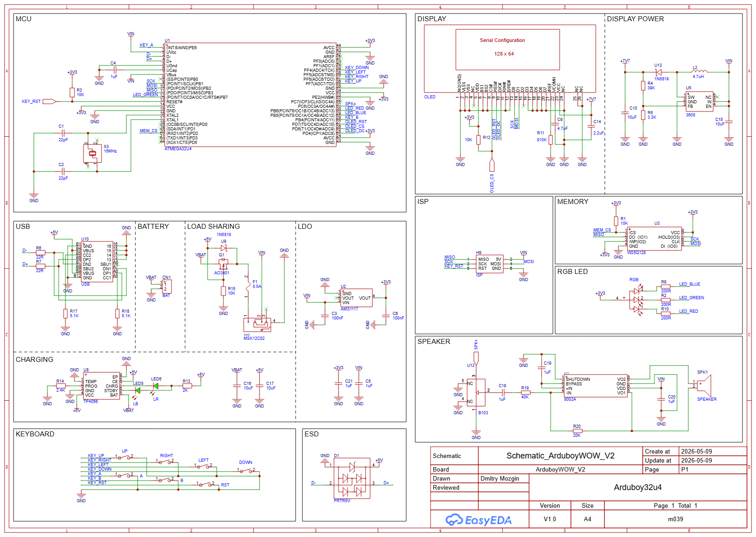Viewport: 756px width, 537px height.
Task: Click the ISP header H9 symbol
Action: coord(490,264)
